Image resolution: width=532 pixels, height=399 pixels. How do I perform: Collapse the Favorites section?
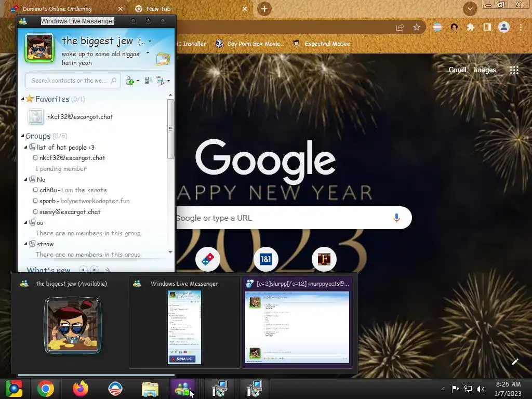(22, 99)
